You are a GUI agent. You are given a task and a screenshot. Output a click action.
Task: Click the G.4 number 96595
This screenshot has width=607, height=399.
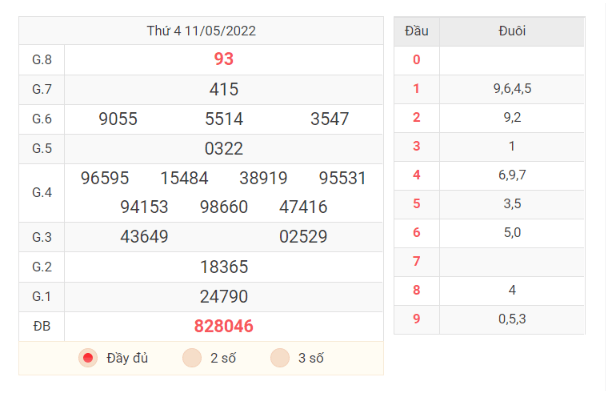(105, 178)
